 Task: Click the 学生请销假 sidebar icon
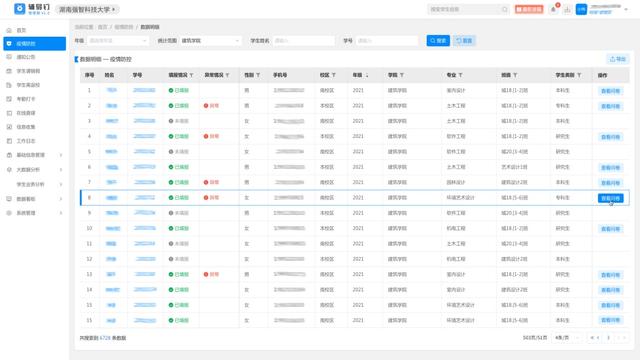(9, 71)
